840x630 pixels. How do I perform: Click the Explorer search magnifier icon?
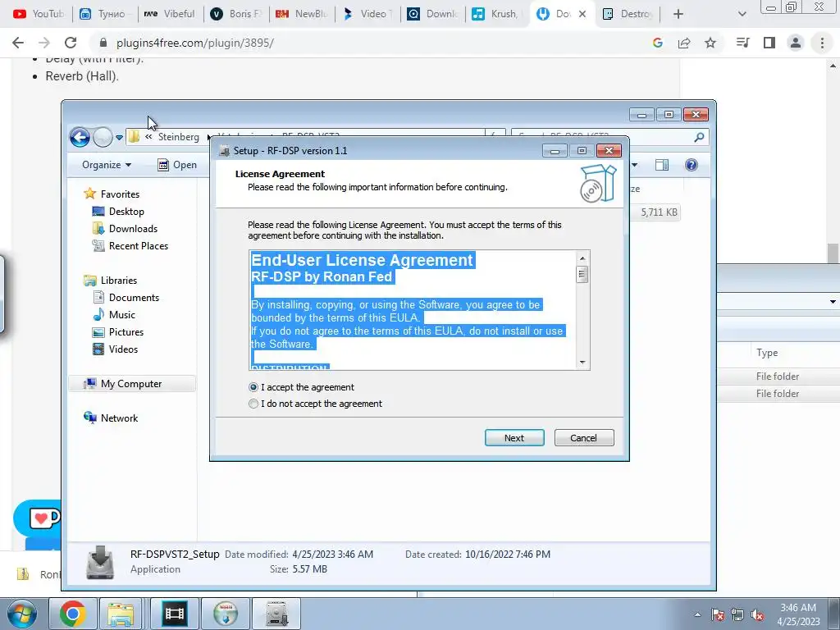(699, 137)
